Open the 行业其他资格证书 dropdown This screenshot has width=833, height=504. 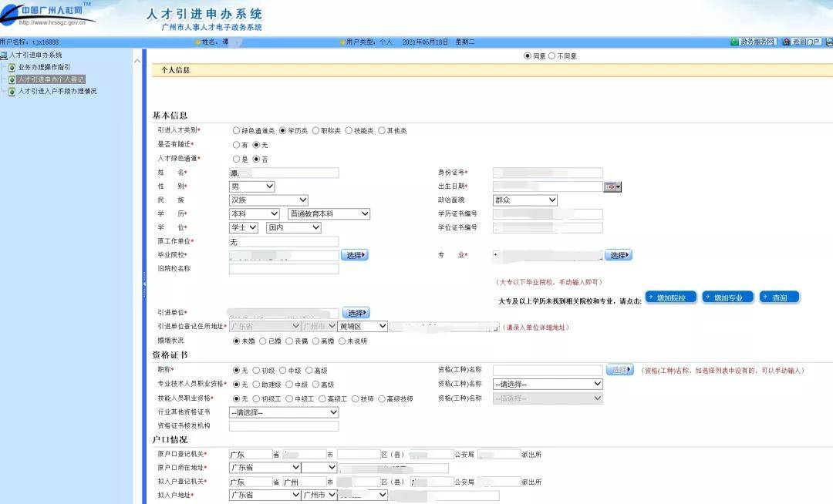[283, 412]
